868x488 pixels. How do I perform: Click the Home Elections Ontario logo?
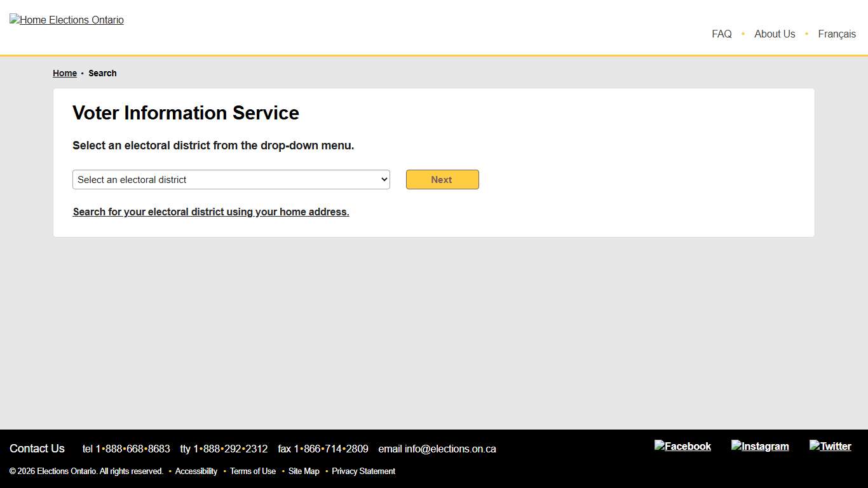pos(67,20)
